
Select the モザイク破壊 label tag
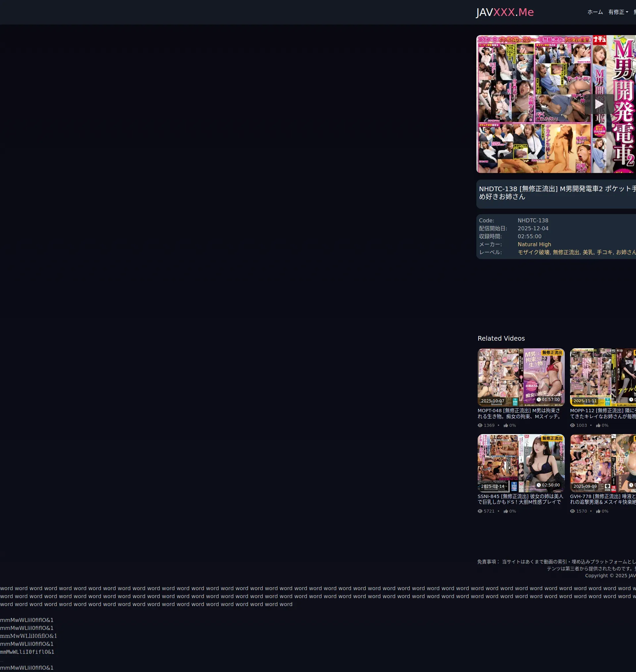[533, 252]
